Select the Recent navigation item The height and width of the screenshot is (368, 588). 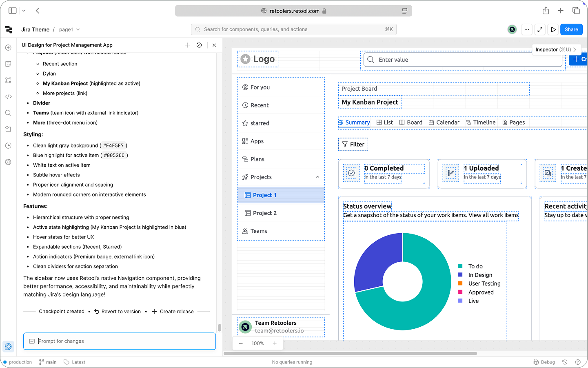click(x=281, y=105)
